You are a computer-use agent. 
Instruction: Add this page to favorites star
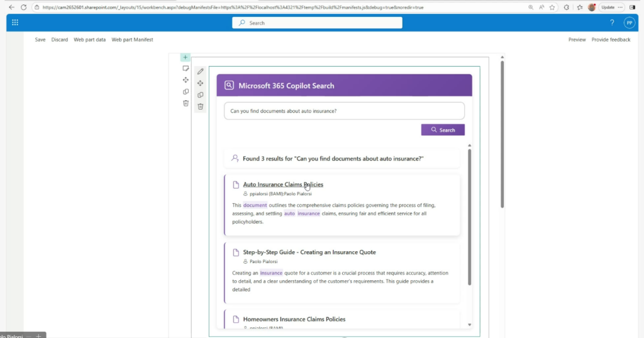[552, 8]
